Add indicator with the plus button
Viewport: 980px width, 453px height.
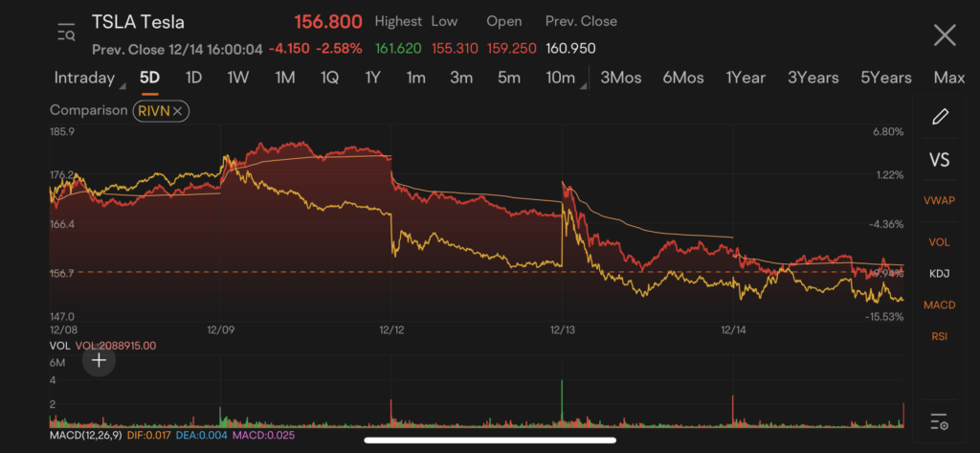click(x=99, y=360)
